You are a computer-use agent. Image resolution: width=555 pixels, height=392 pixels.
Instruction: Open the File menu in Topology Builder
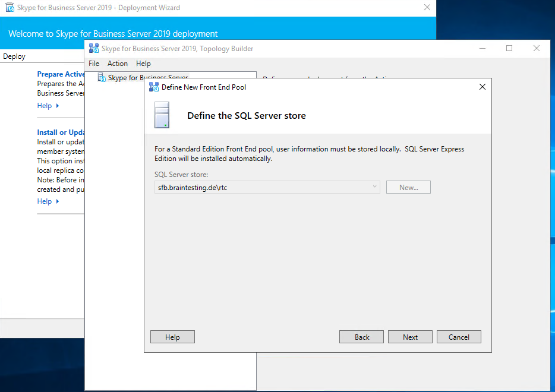94,64
